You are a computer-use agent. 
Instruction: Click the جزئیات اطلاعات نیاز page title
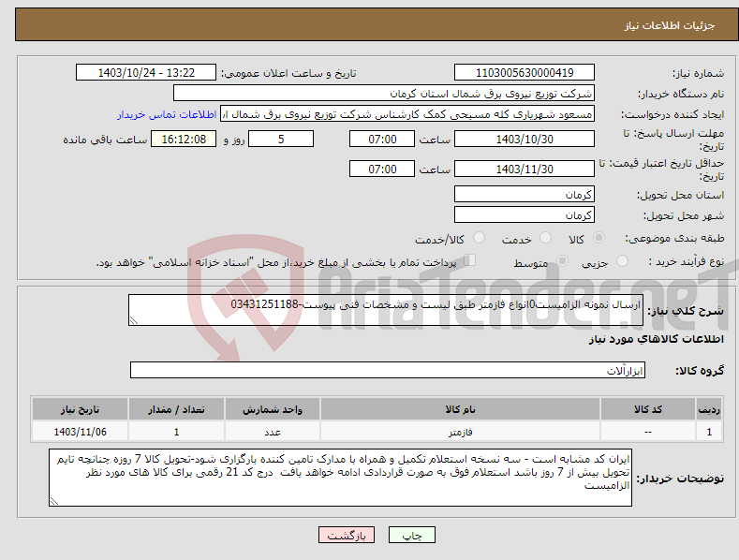(x=670, y=25)
